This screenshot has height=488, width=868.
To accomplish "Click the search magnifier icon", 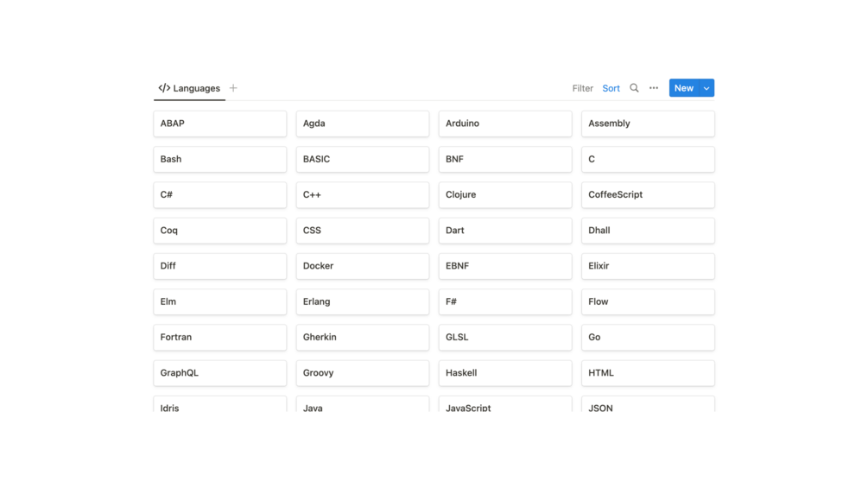I will 634,88.
